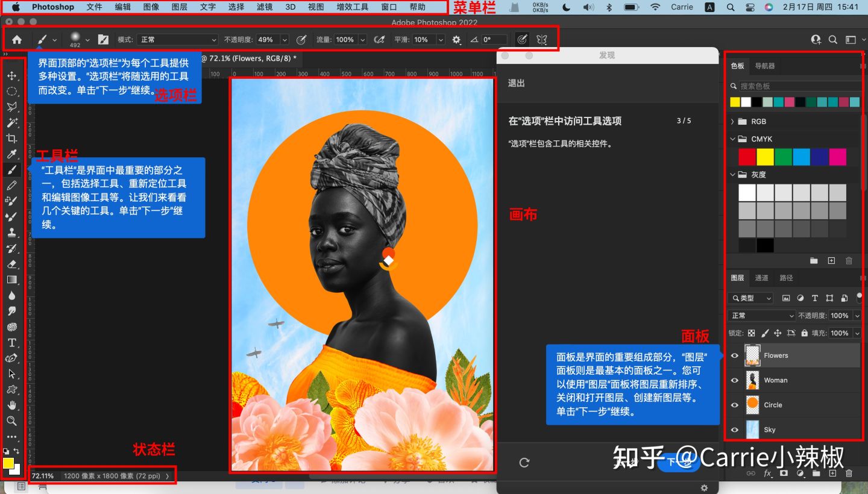The width and height of the screenshot is (868, 494).
Task: Click the restart tutorial refresh icon
Action: click(524, 462)
